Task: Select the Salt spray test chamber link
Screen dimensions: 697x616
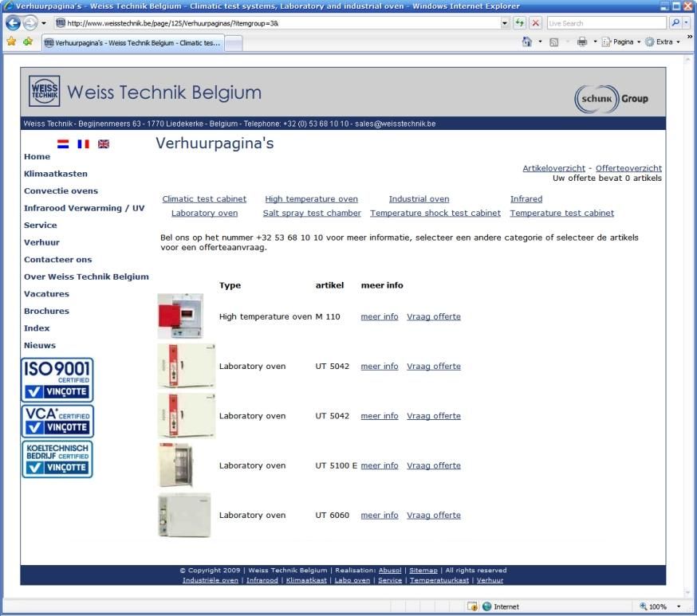Action: [312, 214]
